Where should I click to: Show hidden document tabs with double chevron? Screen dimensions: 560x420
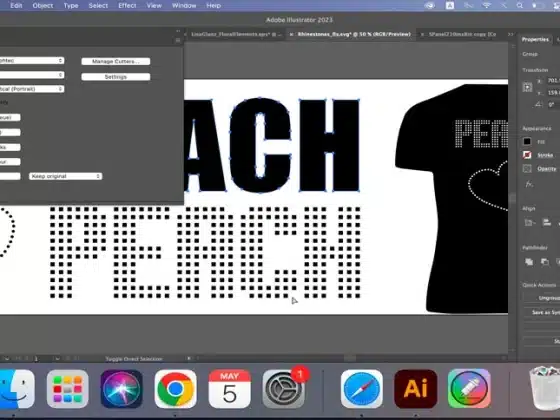(511, 34)
